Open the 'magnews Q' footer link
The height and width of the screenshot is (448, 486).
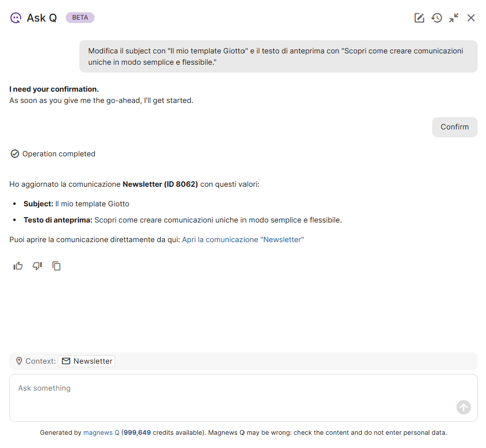pos(101,433)
